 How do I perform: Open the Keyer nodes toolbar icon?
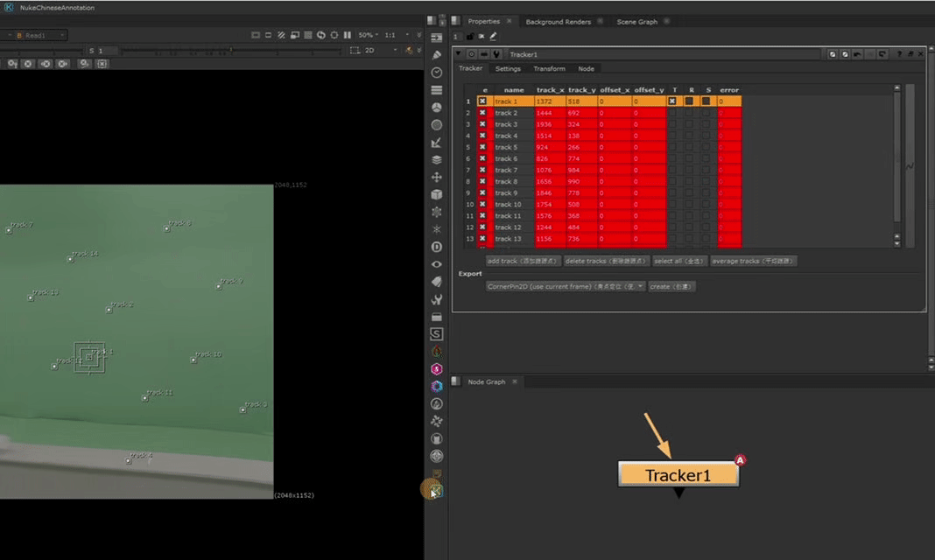coord(437,143)
